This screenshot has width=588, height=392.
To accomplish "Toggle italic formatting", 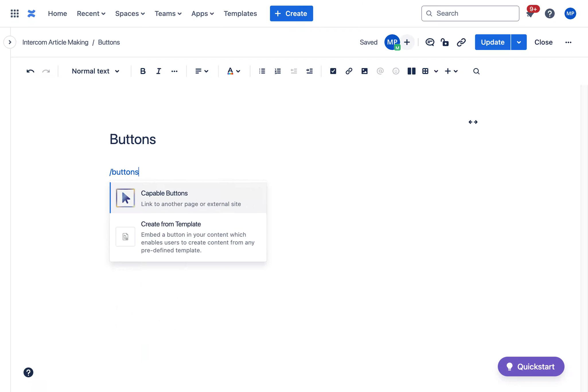I will (158, 71).
